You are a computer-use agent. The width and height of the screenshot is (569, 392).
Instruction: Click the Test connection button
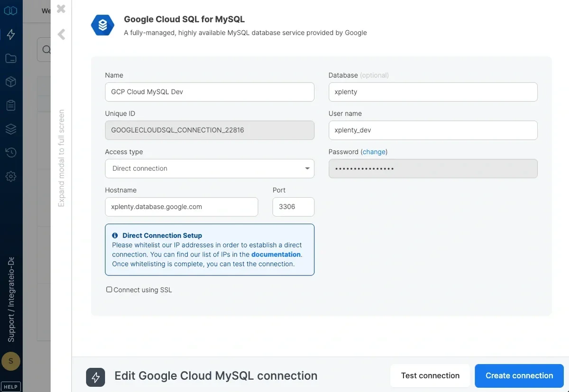[430, 375]
